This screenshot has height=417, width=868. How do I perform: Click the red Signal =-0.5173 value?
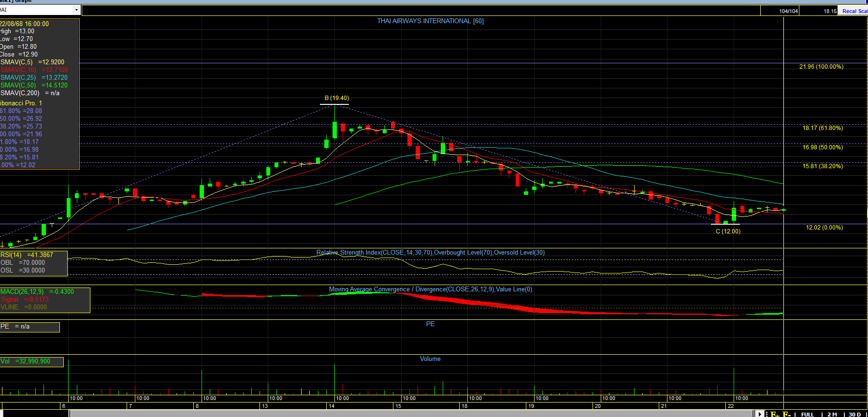25,300
